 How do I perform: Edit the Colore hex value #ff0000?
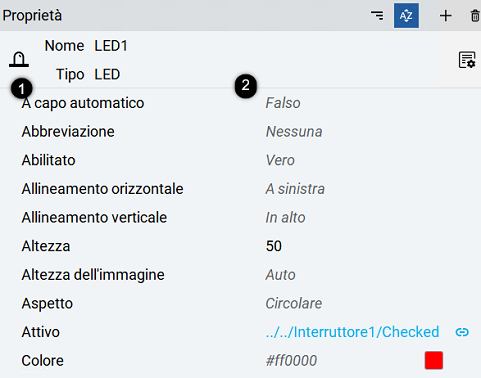point(291,361)
